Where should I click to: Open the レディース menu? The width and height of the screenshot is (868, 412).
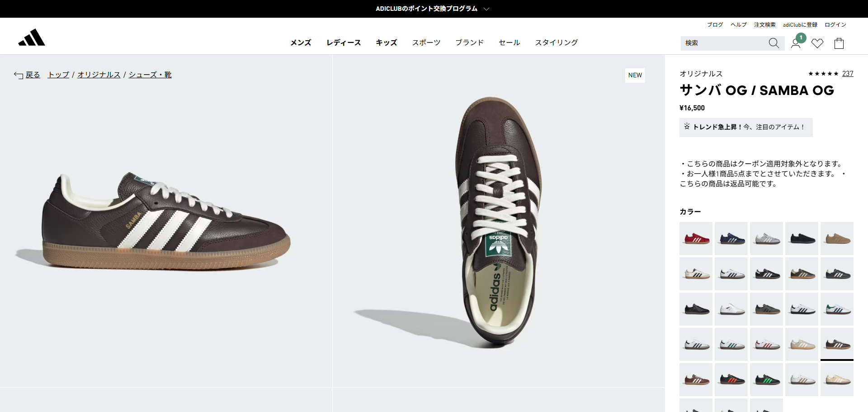click(x=344, y=43)
